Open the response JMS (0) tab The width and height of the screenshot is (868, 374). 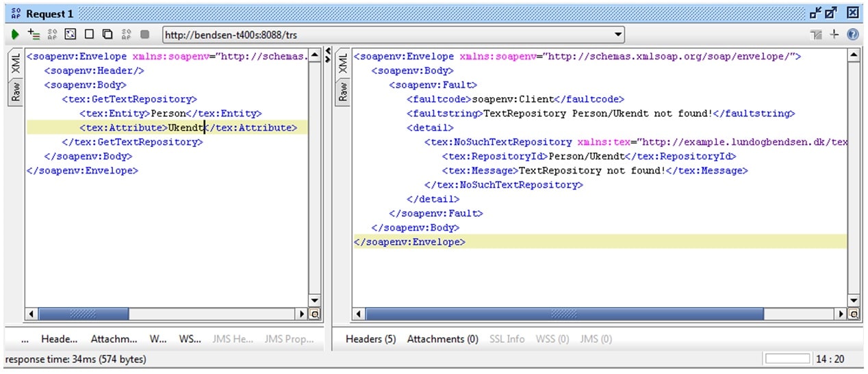pyautogui.click(x=596, y=339)
